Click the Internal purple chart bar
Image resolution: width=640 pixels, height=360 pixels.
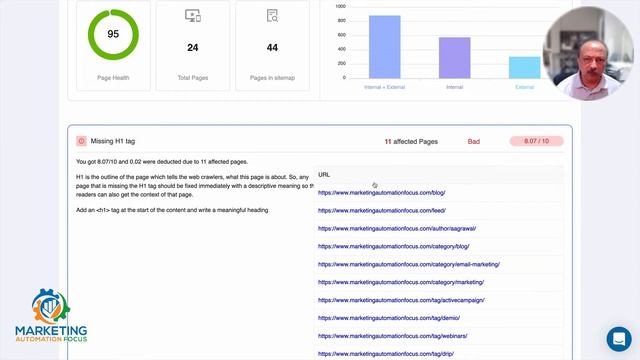click(x=454, y=58)
